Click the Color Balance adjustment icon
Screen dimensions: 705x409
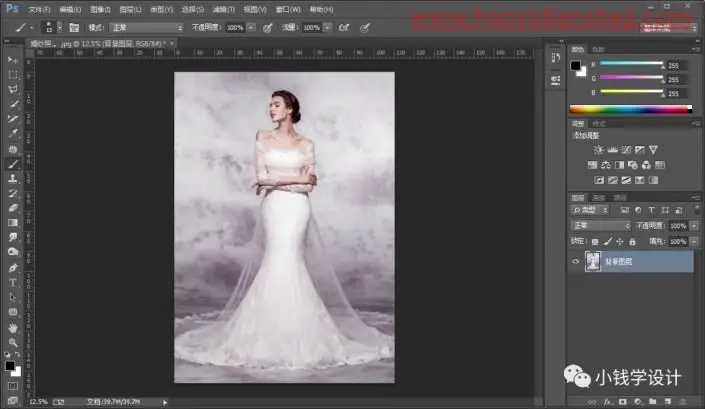(606, 165)
